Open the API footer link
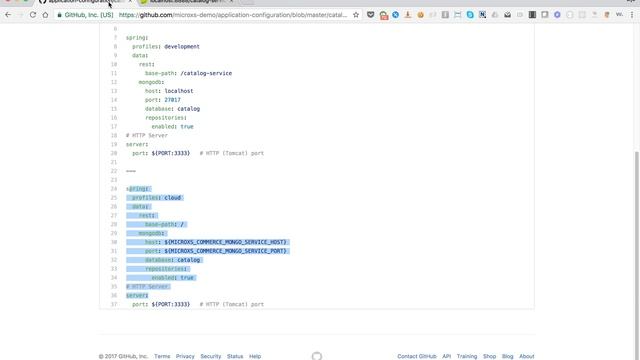 point(447,356)
